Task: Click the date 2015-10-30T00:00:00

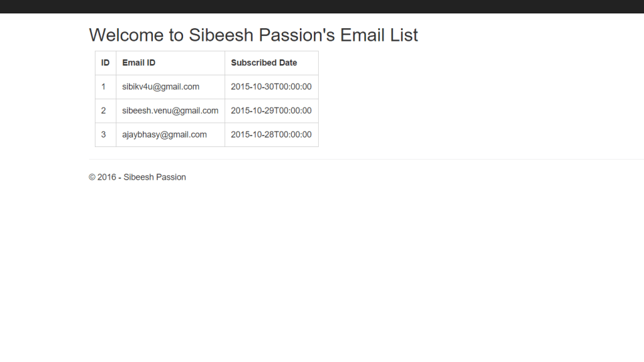Action: coord(271,87)
